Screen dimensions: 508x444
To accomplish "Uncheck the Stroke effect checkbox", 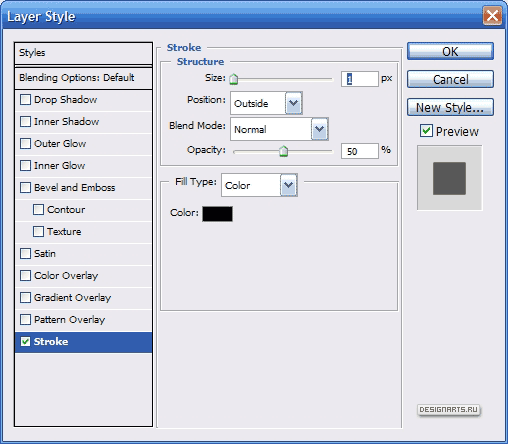I will click(x=25, y=342).
